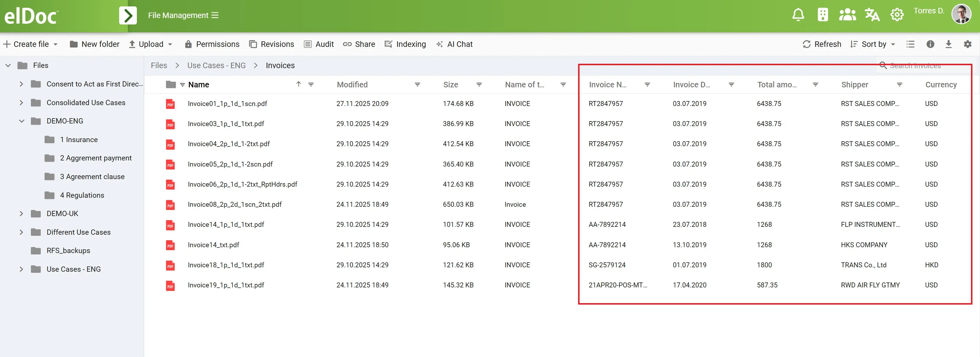The height and width of the screenshot is (357, 980).
Task: Select the 4 Regulations folder
Action: click(82, 195)
